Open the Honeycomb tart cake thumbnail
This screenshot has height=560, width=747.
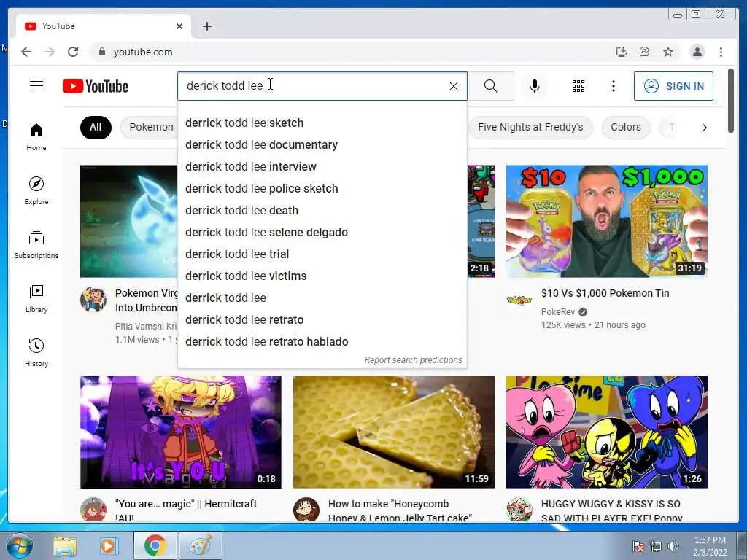point(393,432)
